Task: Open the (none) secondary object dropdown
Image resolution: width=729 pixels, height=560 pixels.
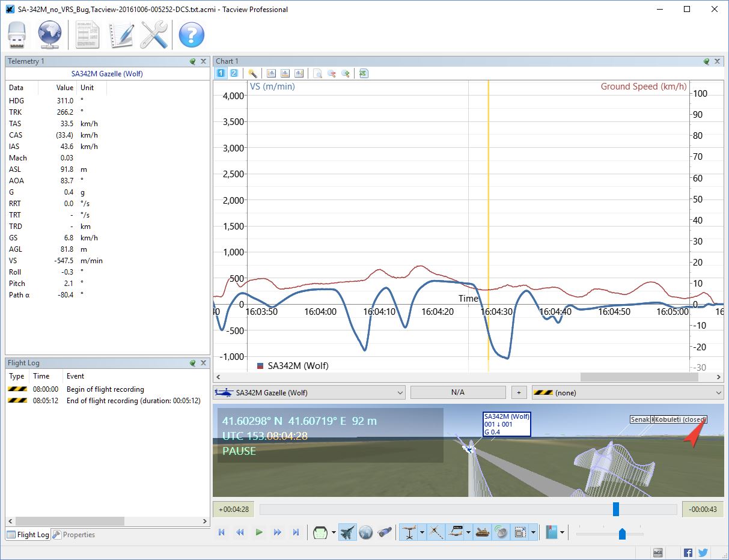Action: pyautogui.click(x=627, y=392)
